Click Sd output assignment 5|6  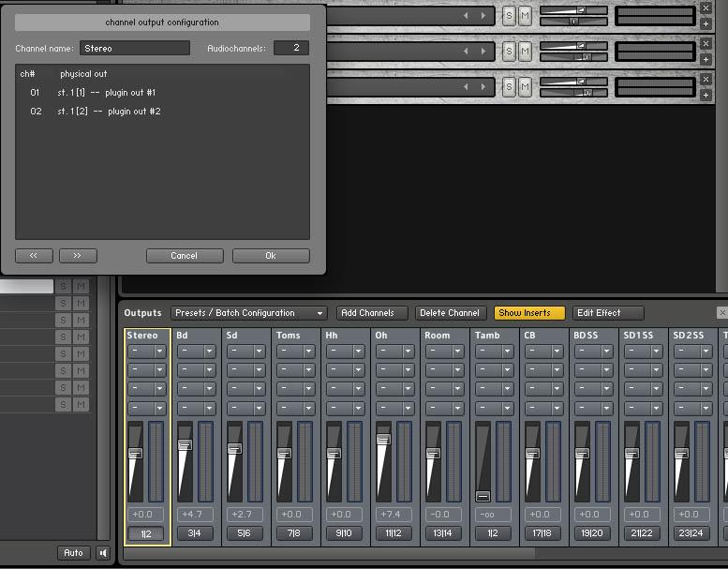tap(245, 533)
